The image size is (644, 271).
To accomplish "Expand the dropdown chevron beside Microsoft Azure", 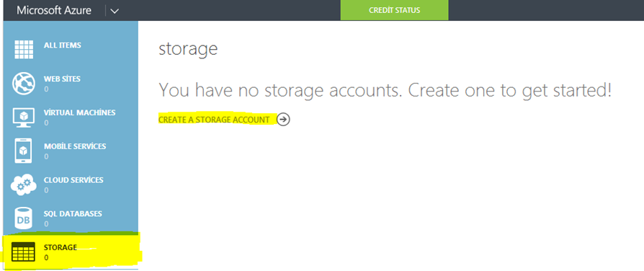I will tap(115, 11).
